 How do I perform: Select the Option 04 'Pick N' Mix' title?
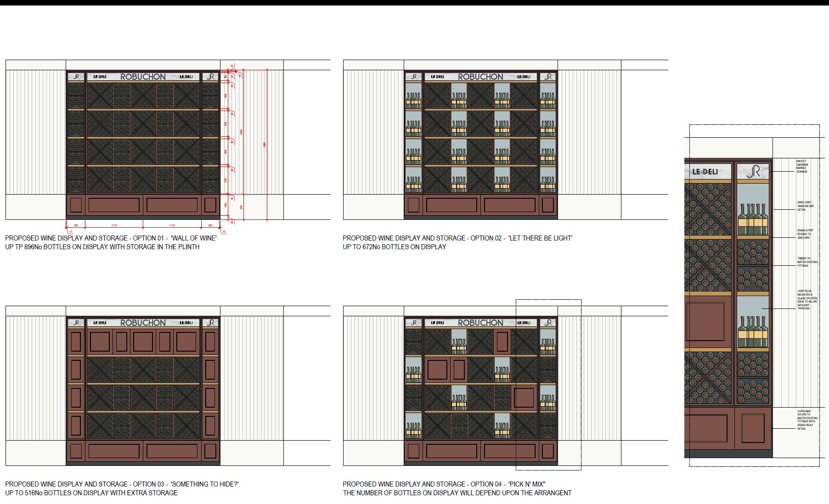coord(444,484)
